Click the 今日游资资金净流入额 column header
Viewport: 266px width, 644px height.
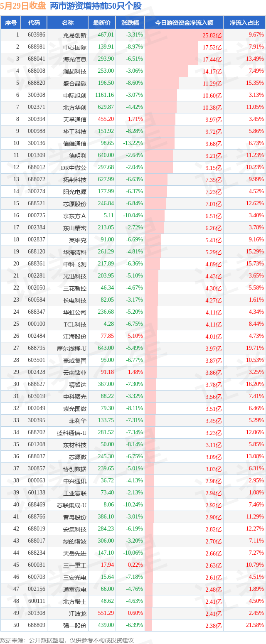click(184, 23)
